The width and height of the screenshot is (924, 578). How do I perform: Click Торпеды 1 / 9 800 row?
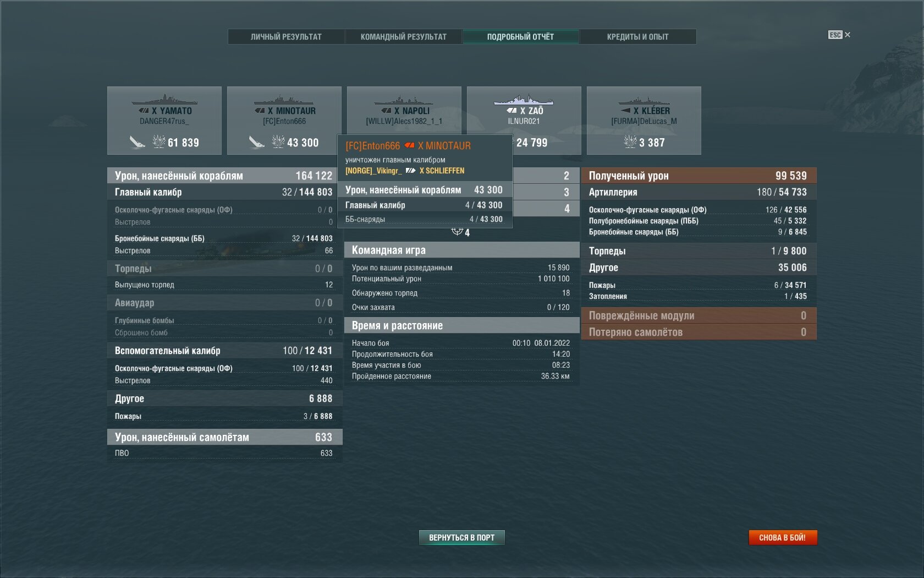tap(698, 251)
